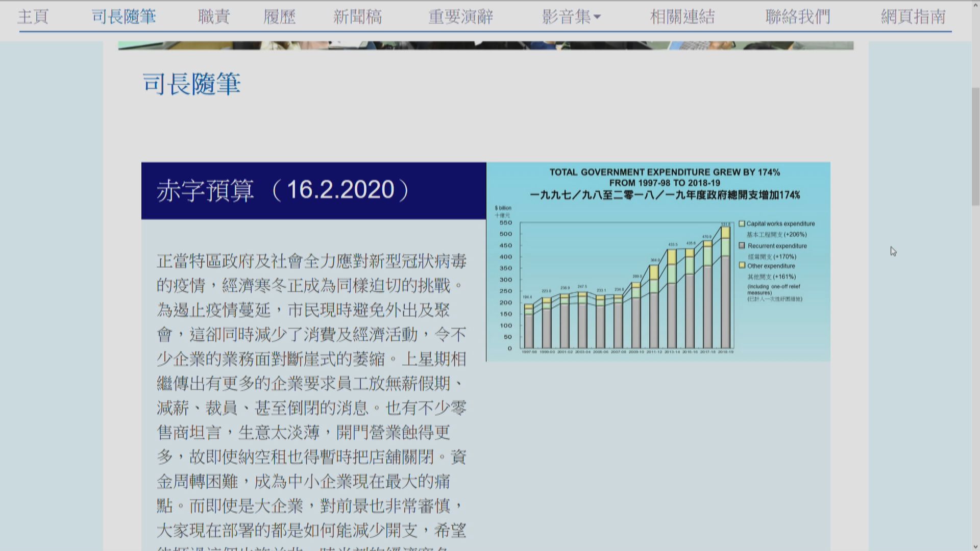Click the scrollbar down arrow
The image size is (980, 551).
tap(975, 546)
